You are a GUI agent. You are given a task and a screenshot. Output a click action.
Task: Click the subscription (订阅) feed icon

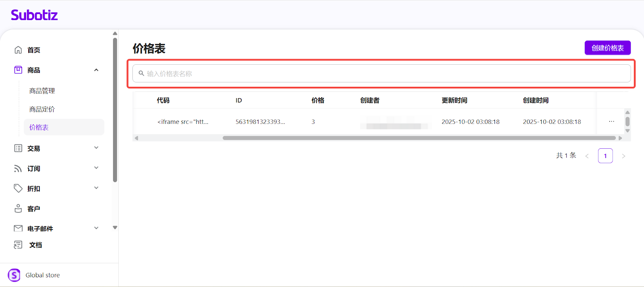pos(18,168)
